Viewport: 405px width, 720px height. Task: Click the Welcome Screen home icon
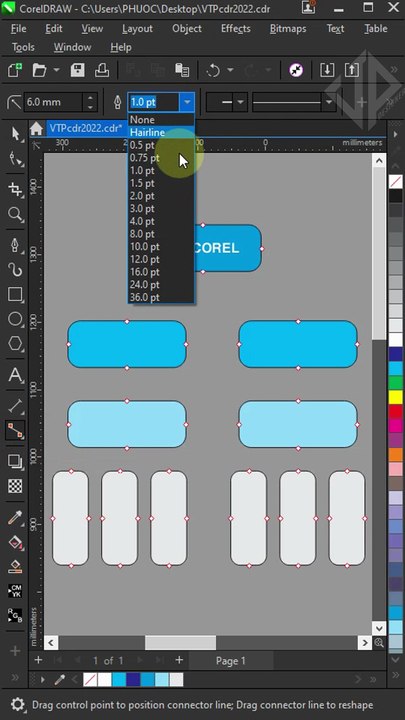36,129
